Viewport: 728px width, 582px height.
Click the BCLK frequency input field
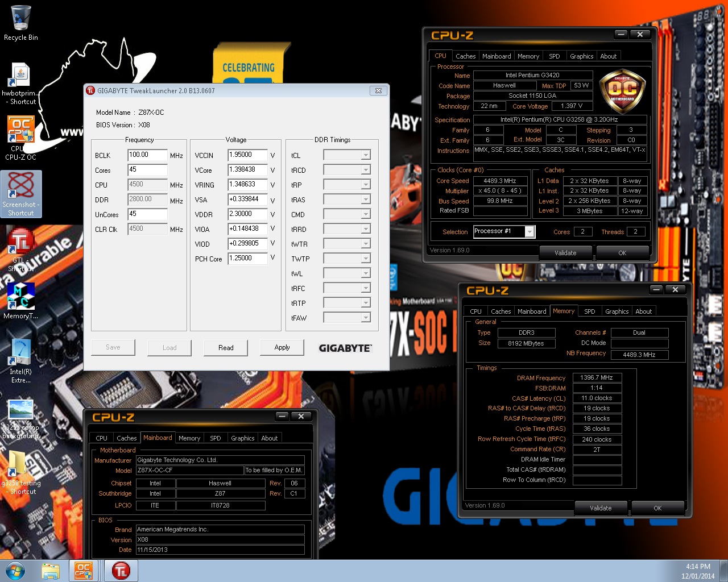(x=147, y=155)
